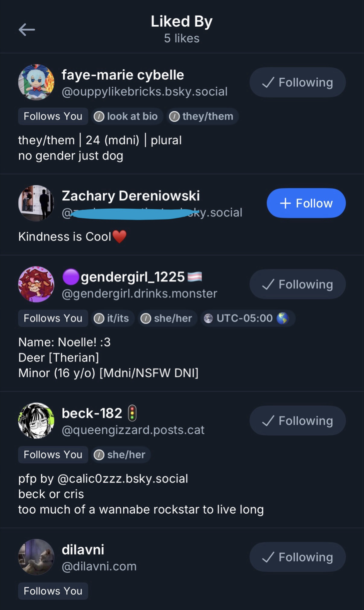
Task: Tap the they/them pronoun label
Action: (202, 116)
